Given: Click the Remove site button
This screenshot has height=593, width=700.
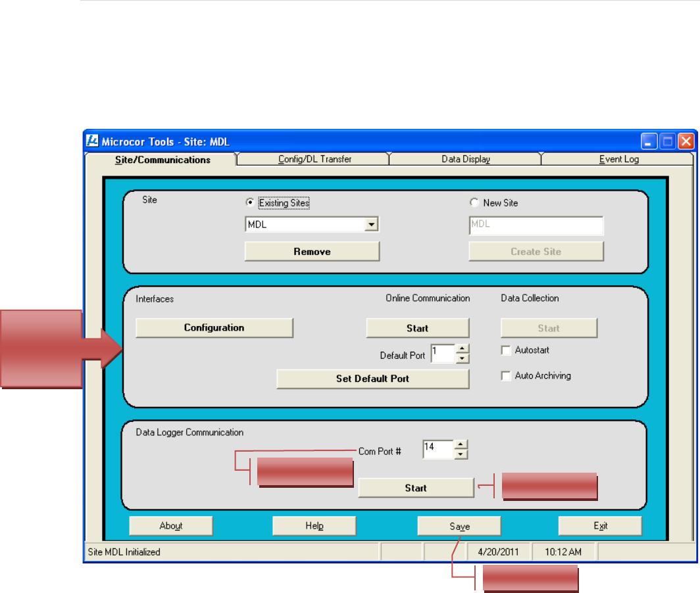Looking at the screenshot, I should [312, 252].
